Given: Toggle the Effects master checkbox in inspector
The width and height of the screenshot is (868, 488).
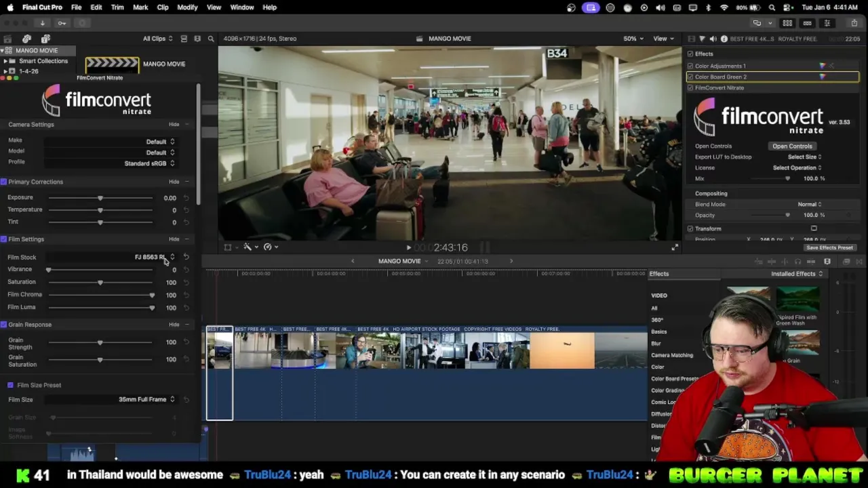Looking at the screenshot, I should pos(690,54).
